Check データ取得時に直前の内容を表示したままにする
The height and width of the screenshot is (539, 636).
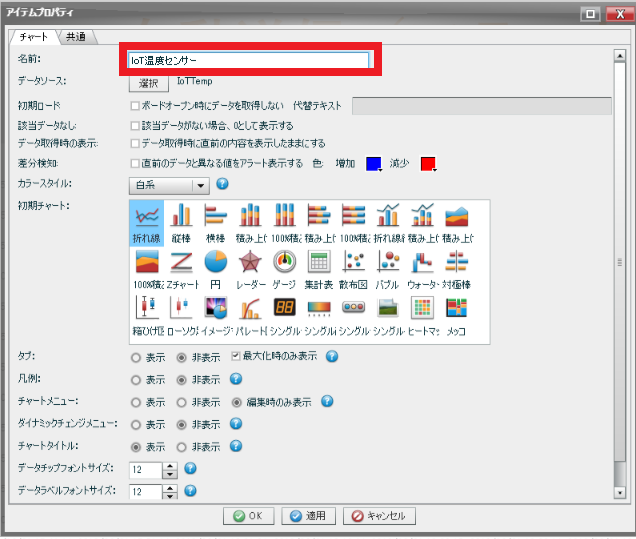point(135,144)
